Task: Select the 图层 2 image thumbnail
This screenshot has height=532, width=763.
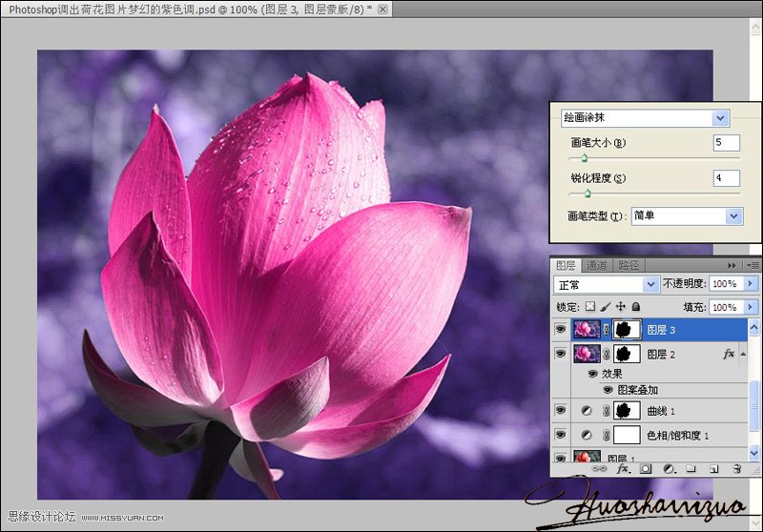Action: (587, 354)
